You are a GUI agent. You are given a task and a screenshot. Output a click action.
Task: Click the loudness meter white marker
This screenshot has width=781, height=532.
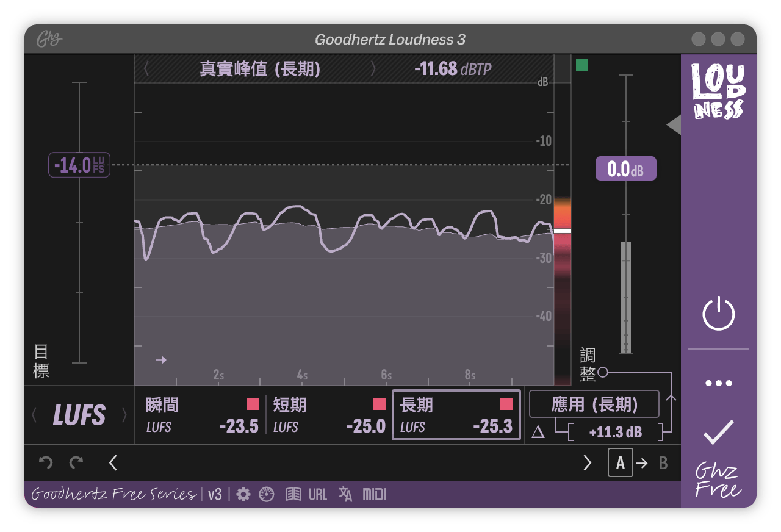(x=563, y=231)
